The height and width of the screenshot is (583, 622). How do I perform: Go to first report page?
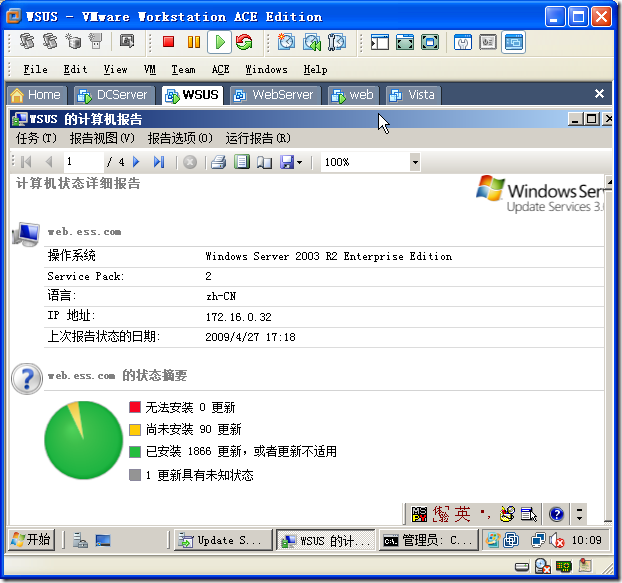click(26, 162)
